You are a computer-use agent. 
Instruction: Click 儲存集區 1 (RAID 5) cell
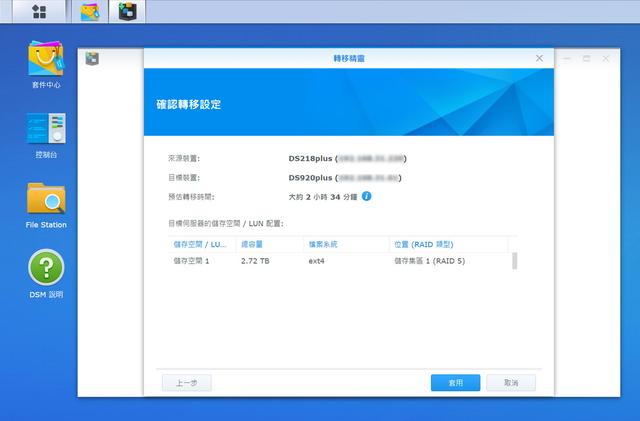point(429,261)
